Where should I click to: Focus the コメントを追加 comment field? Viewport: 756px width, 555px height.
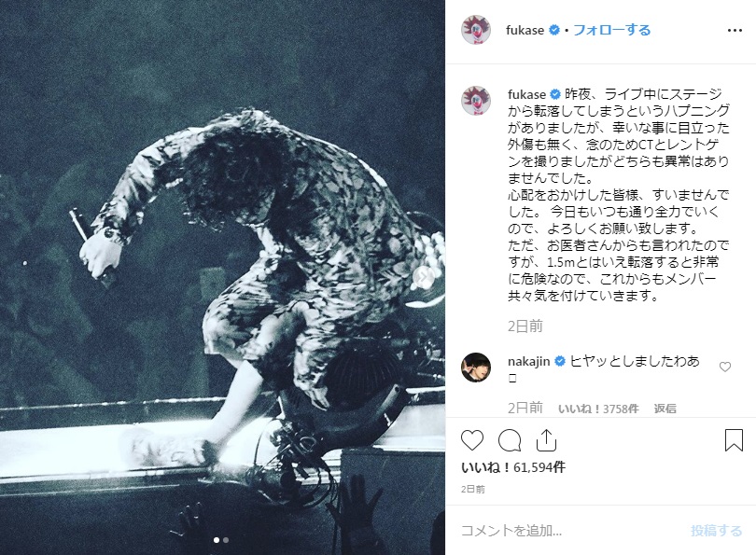(569, 531)
